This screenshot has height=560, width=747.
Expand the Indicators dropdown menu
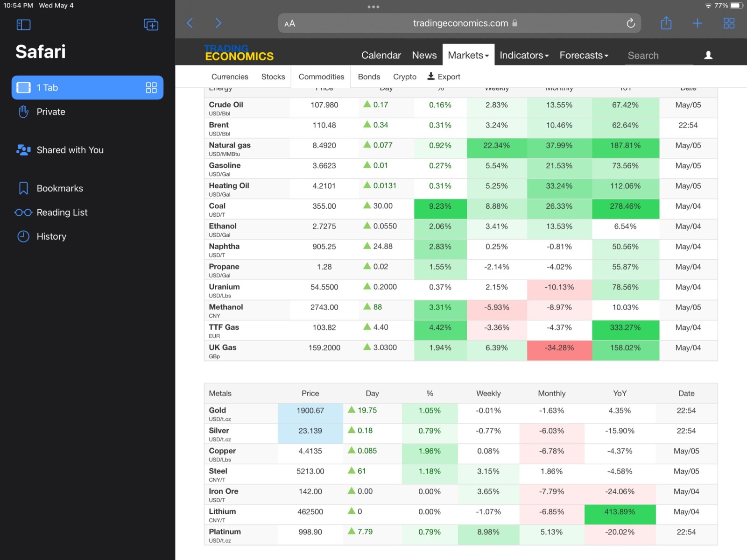524,55
